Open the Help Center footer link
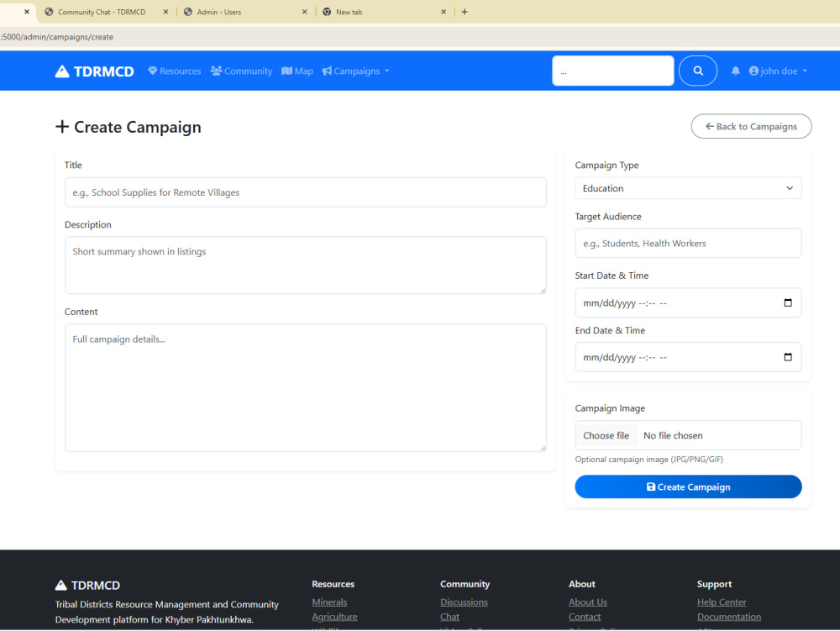This screenshot has height=631, width=840. (721, 602)
